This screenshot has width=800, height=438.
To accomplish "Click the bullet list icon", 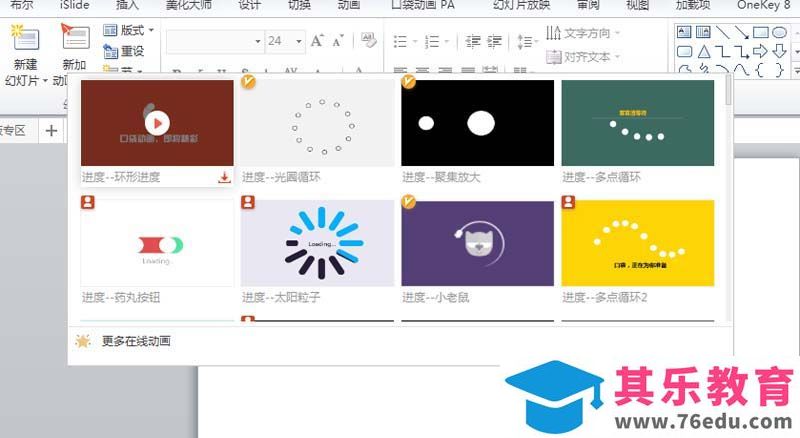I will pos(401,41).
